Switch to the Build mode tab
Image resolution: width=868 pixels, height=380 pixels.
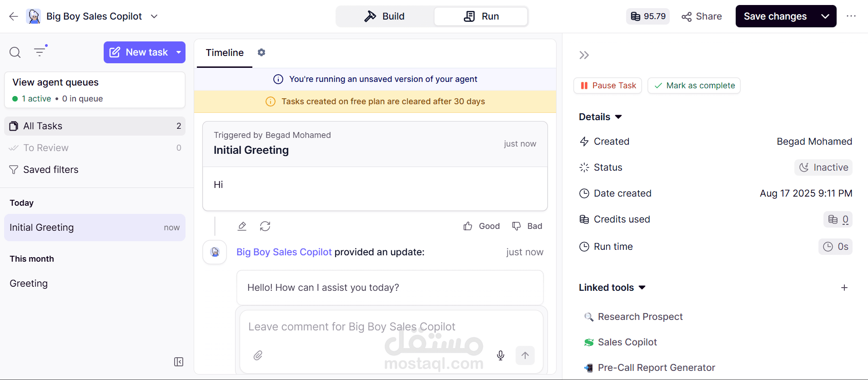tap(385, 16)
